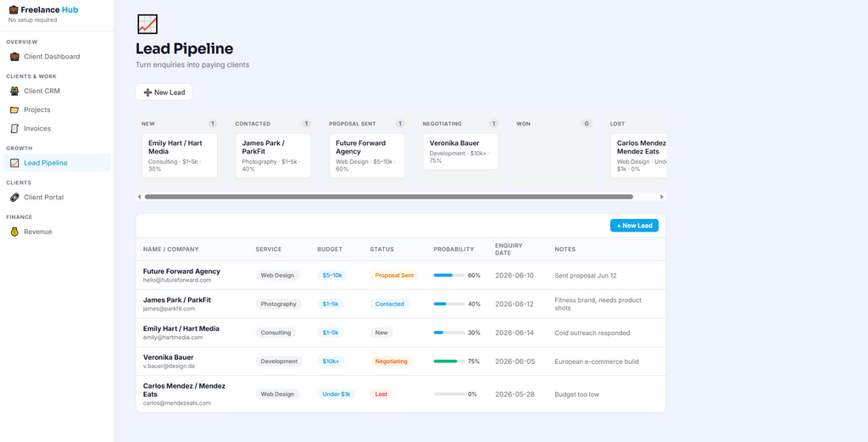The image size is (868, 442).
Task: Click the Won column count badge
Action: pyautogui.click(x=587, y=124)
